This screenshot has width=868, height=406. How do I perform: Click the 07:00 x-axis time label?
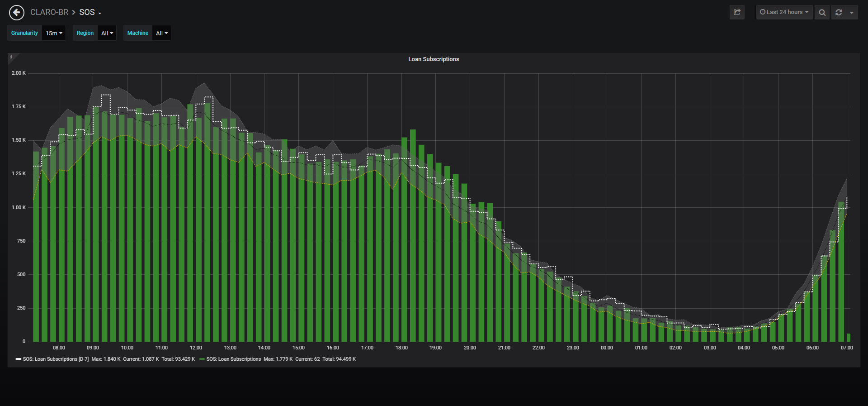847,348
